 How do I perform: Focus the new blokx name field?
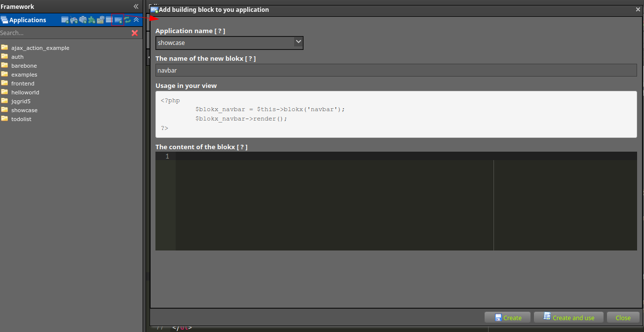(x=396, y=70)
